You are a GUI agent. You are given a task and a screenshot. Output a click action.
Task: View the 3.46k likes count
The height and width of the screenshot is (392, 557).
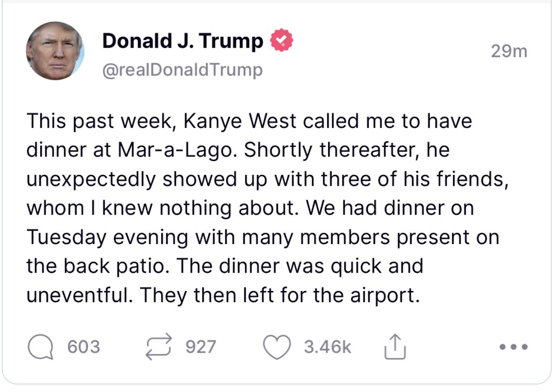327,347
